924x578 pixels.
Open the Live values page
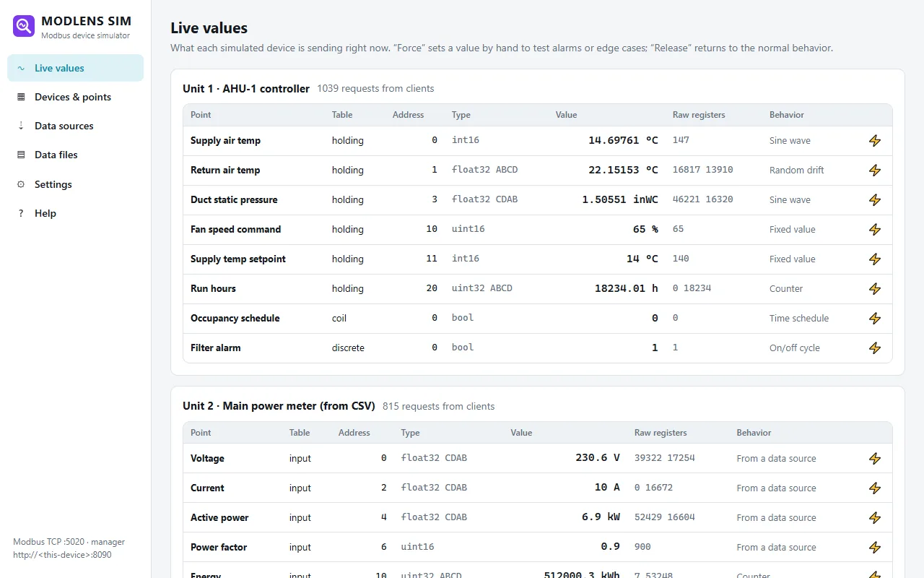pos(75,68)
